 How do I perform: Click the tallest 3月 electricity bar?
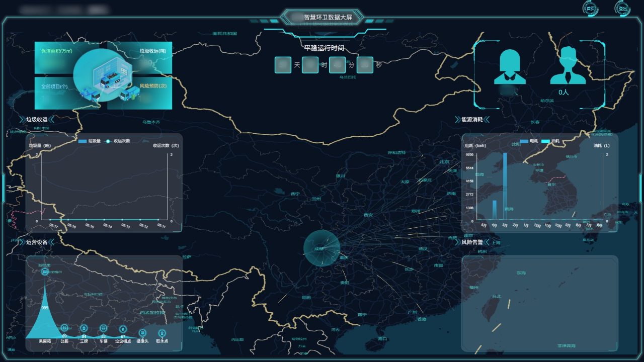tap(505, 186)
